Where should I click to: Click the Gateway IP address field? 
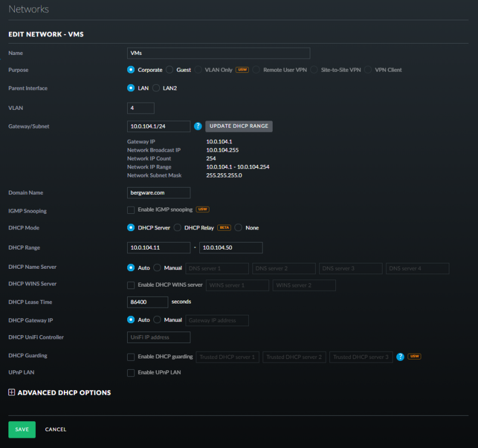(217, 320)
